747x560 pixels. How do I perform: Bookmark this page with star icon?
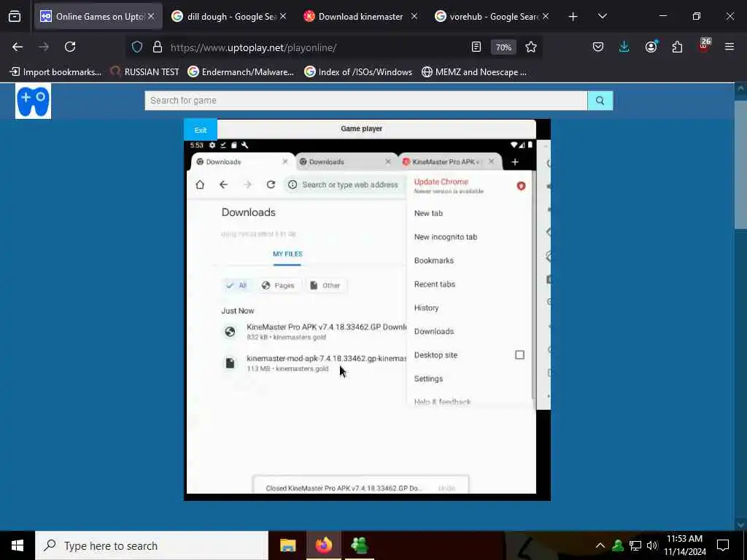point(531,47)
